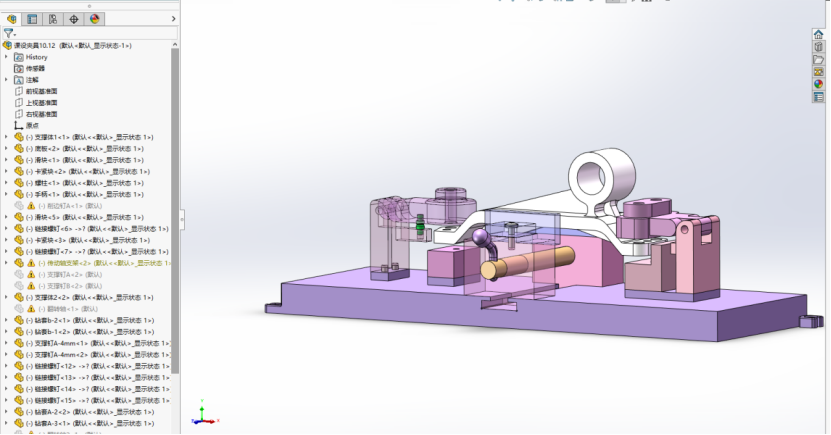Select 链接螺钉<15> in the tree

98,401
